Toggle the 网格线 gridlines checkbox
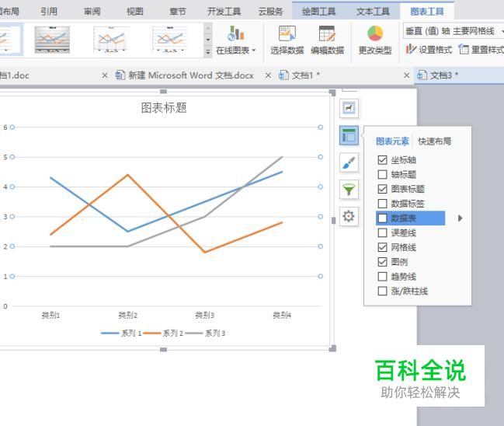The image size is (504, 426). [x=382, y=247]
